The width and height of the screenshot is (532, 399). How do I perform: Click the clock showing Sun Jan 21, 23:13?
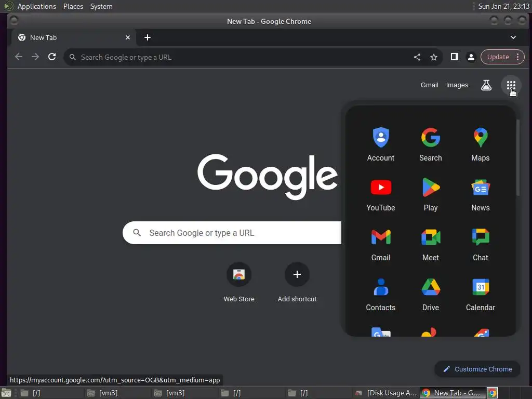503,6
